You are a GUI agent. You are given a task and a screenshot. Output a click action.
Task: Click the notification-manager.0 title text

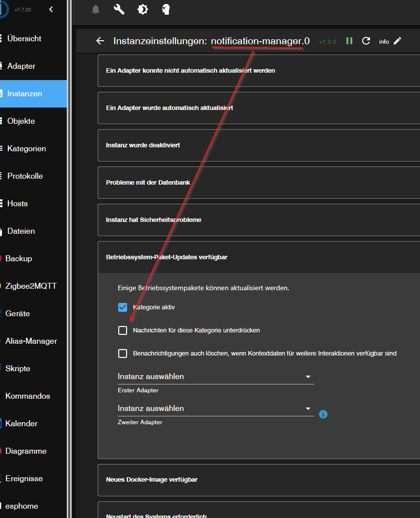coord(260,41)
